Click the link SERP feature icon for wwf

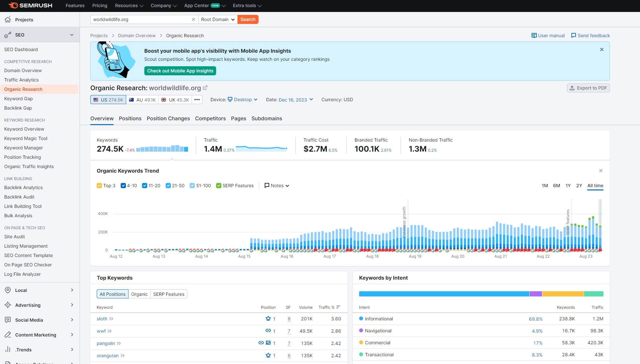pyautogui.click(x=268, y=330)
